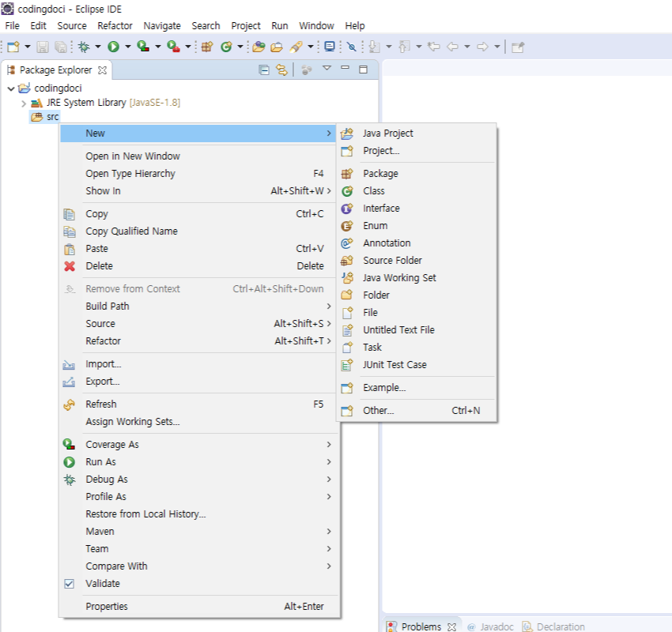Choose New in the context menu
This screenshot has height=632, width=672.
click(198, 134)
